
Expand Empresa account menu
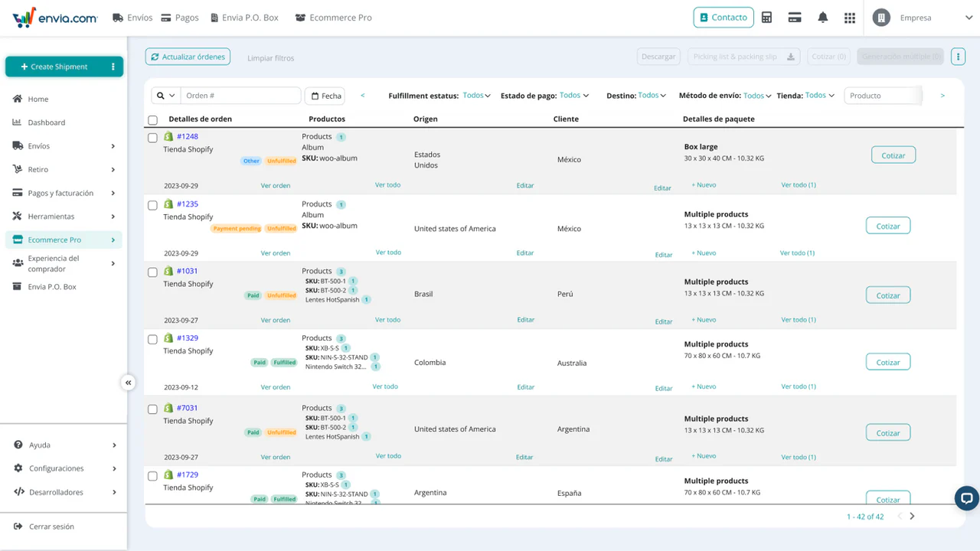969,18
